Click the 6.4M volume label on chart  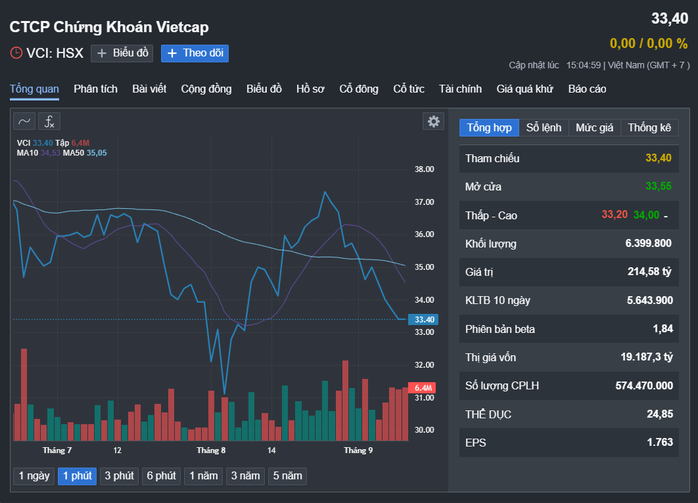tap(422, 387)
